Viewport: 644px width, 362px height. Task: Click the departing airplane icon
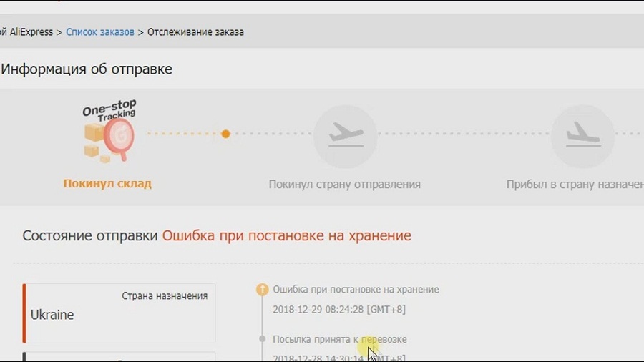[345, 136]
